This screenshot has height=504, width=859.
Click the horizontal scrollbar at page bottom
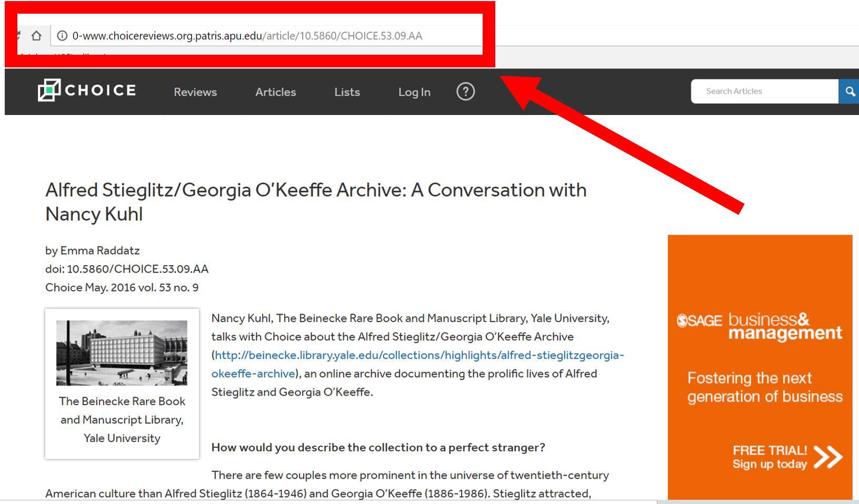point(328,502)
